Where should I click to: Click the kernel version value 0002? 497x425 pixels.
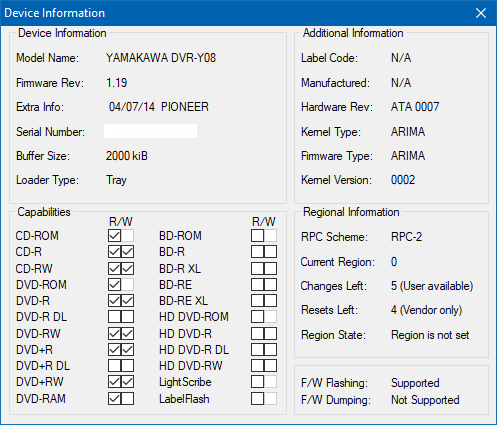coord(403,180)
